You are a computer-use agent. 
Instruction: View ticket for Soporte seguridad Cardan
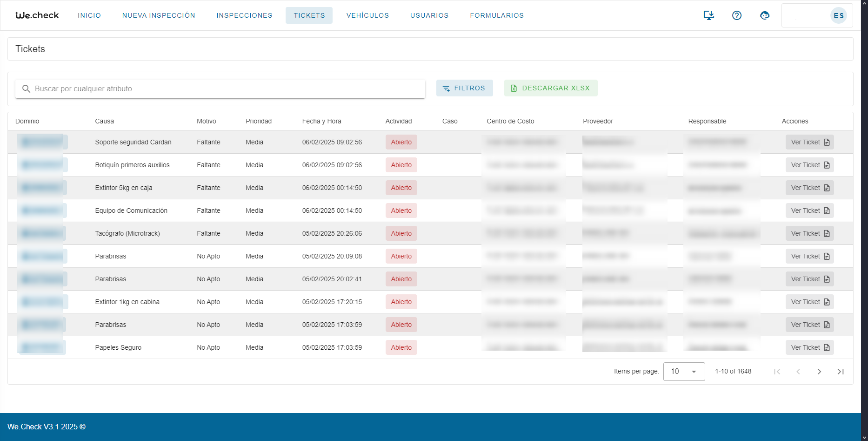click(809, 142)
